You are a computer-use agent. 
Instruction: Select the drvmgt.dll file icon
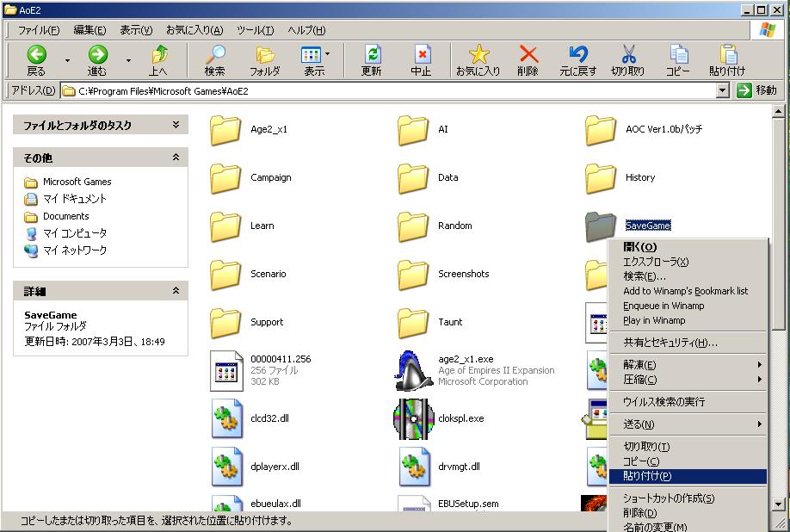coord(414,467)
